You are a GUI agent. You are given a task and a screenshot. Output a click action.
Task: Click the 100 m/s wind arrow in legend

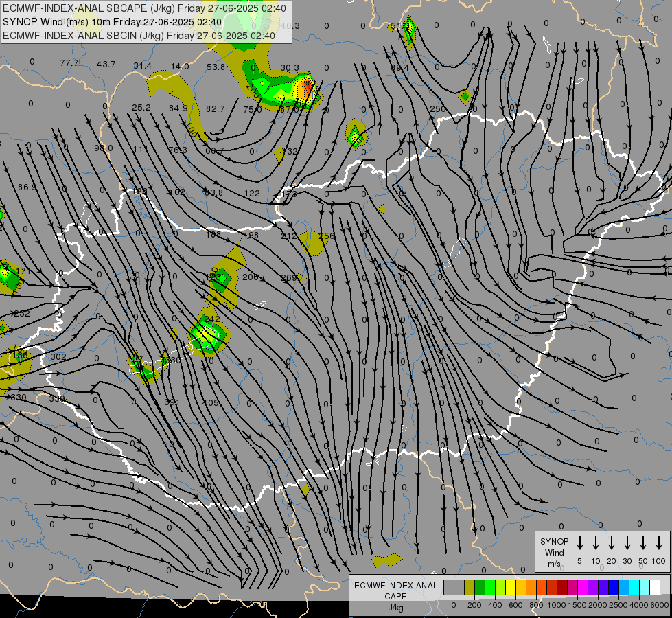pos(659,543)
